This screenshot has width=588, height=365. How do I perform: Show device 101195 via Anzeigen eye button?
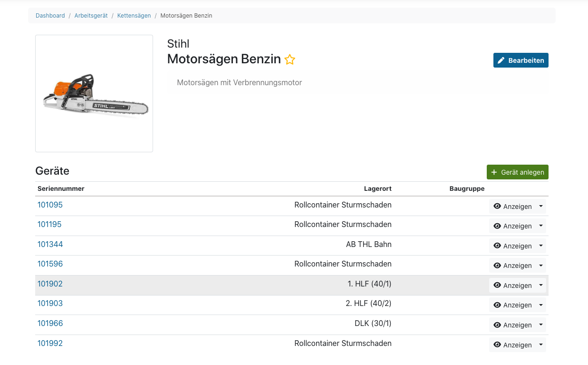(512, 226)
